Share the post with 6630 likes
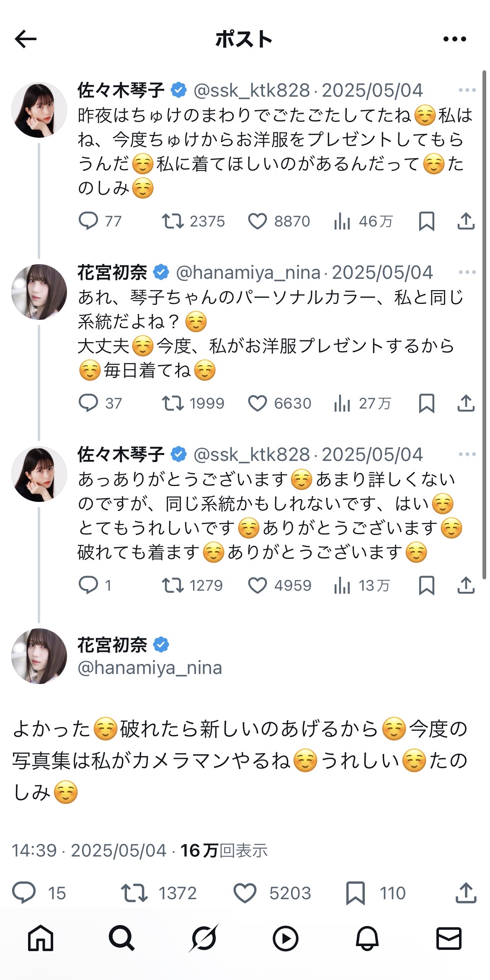490x980 pixels. tap(466, 403)
